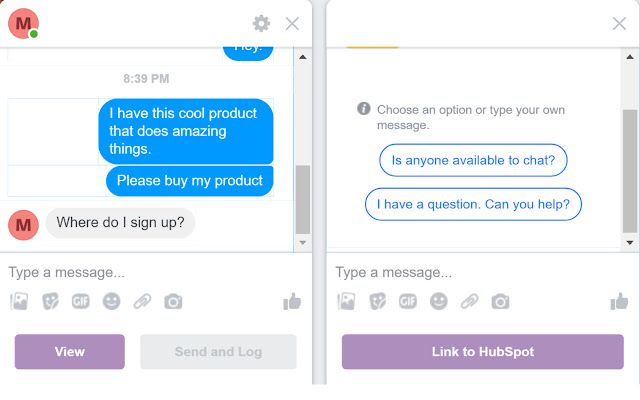Image resolution: width=640 pixels, height=400 pixels.
Task: Click photo attach icon in left chat
Action: pos(19,301)
